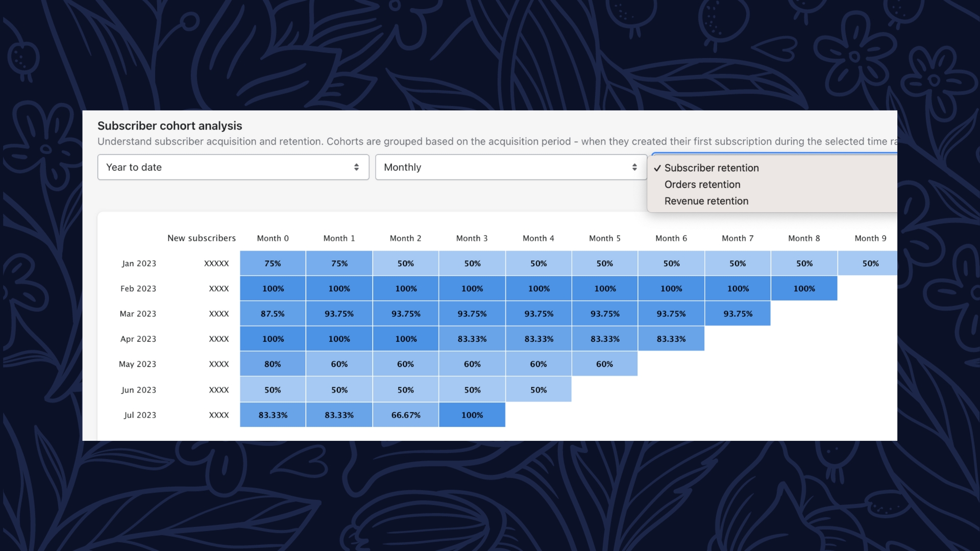Screen dimensions: 980x551
Task: Click the 'Month 9' column header
Action: (x=870, y=238)
